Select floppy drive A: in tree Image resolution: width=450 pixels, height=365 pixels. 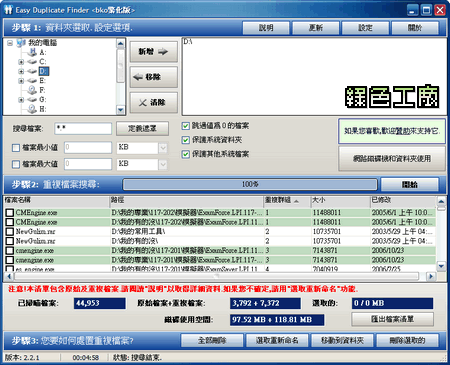(x=43, y=52)
